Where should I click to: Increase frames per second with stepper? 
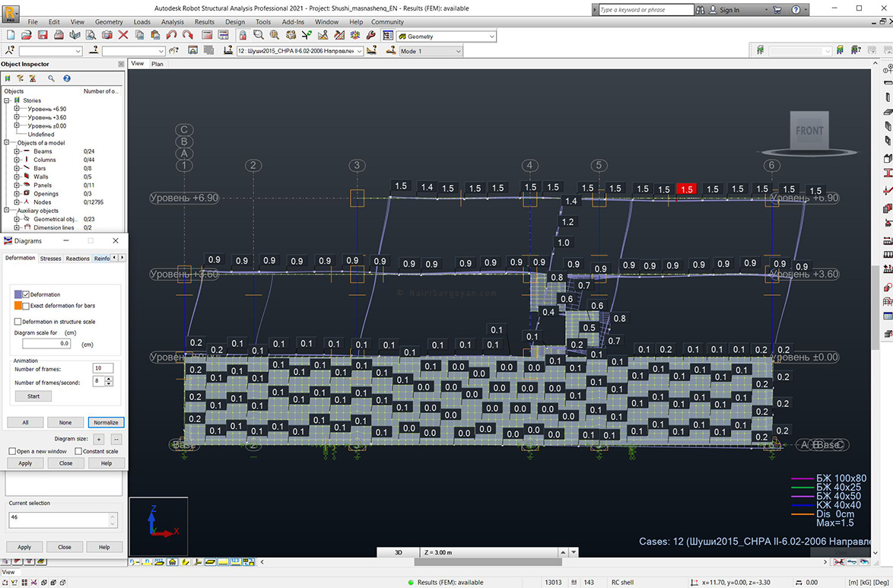point(110,379)
